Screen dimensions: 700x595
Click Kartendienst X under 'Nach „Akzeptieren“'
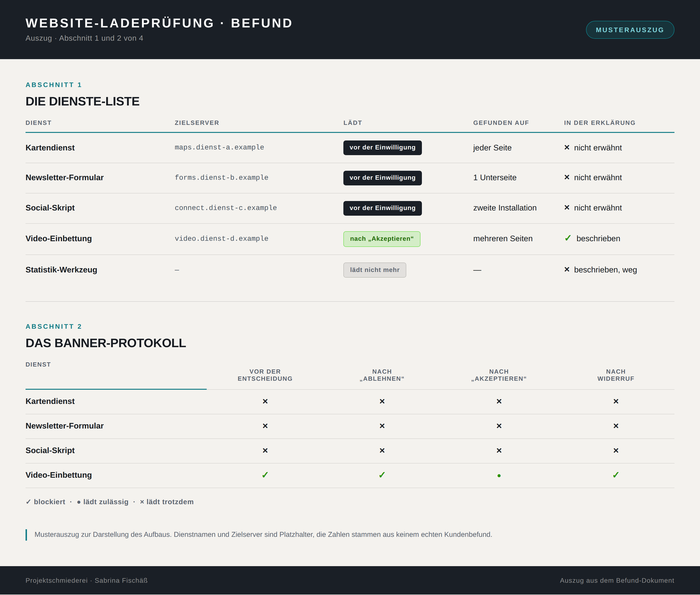[x=499, y=401]
